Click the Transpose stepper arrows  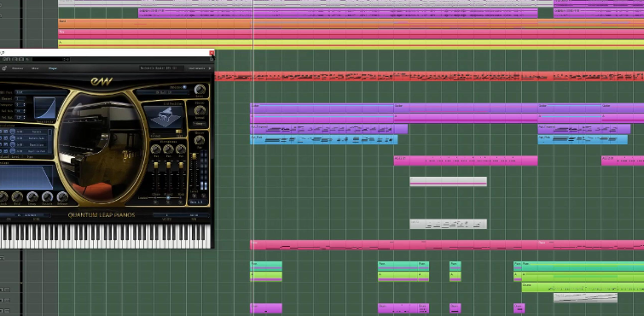[23, 105]
